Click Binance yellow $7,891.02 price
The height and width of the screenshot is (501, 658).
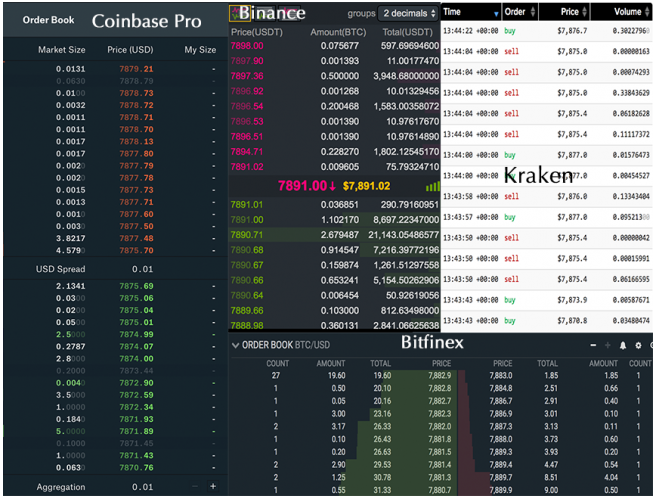pos(366,186)
